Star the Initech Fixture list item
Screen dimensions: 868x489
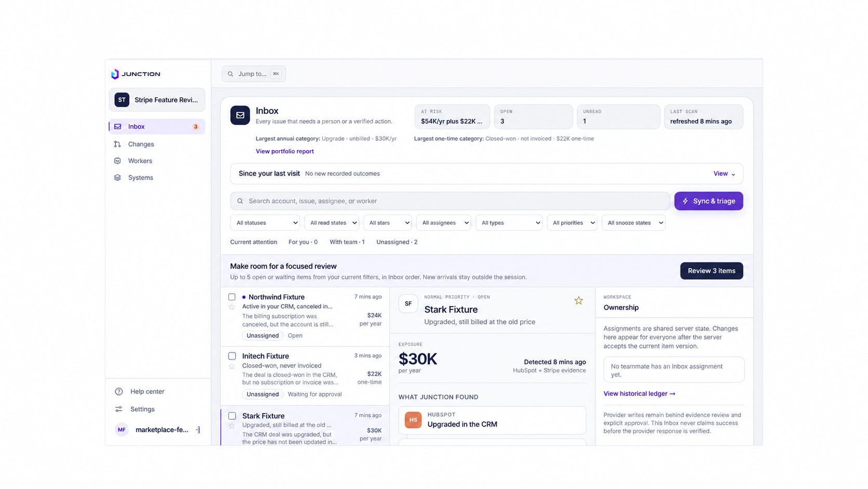tap(232, 366)
